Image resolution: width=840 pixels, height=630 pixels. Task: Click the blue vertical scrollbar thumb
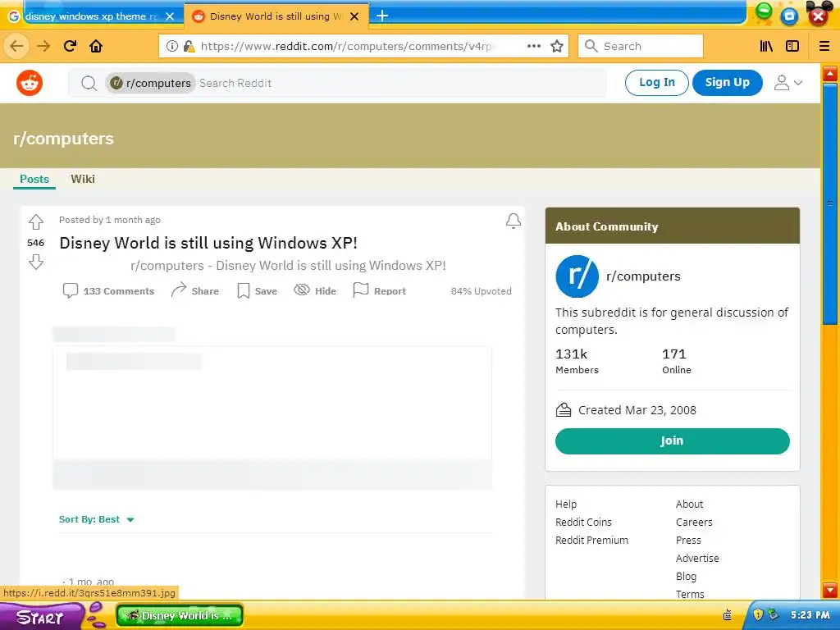click(x=830, y=203)
